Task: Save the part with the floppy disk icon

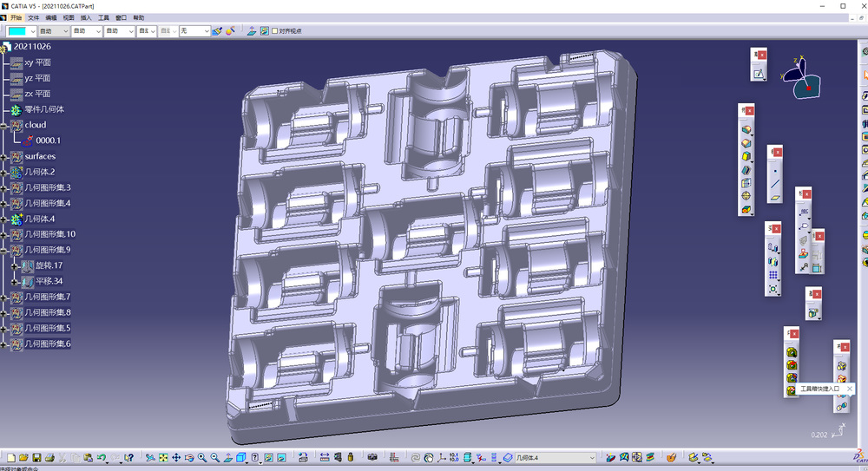Action: (x=36, y=458)
